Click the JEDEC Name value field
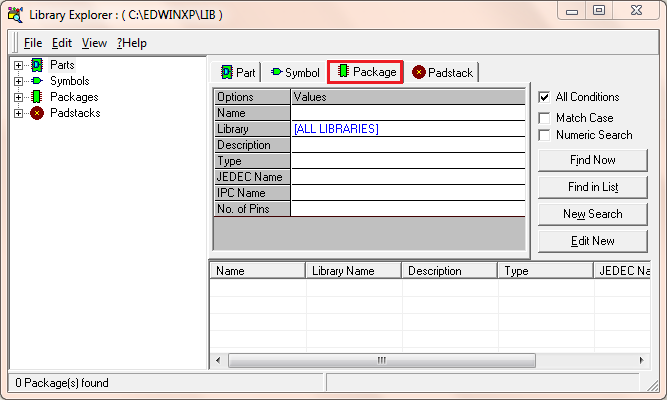667x400 pixels. [x=408, y=177]
